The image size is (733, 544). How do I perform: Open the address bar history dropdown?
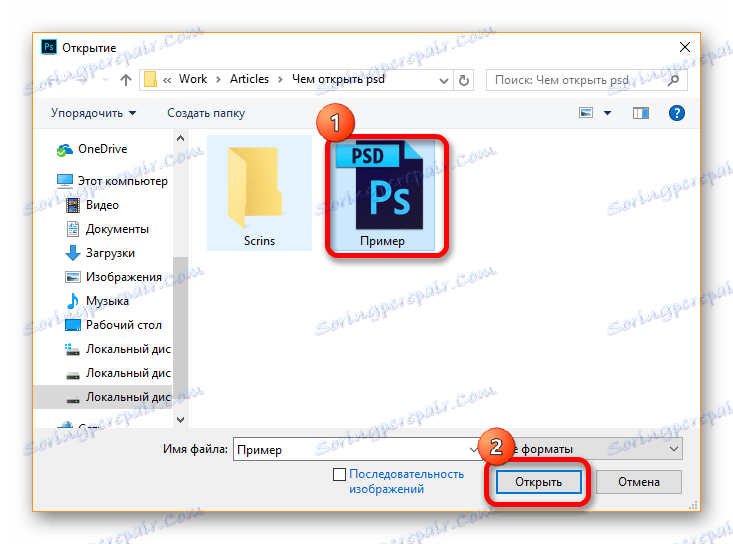tap(444, 81)
